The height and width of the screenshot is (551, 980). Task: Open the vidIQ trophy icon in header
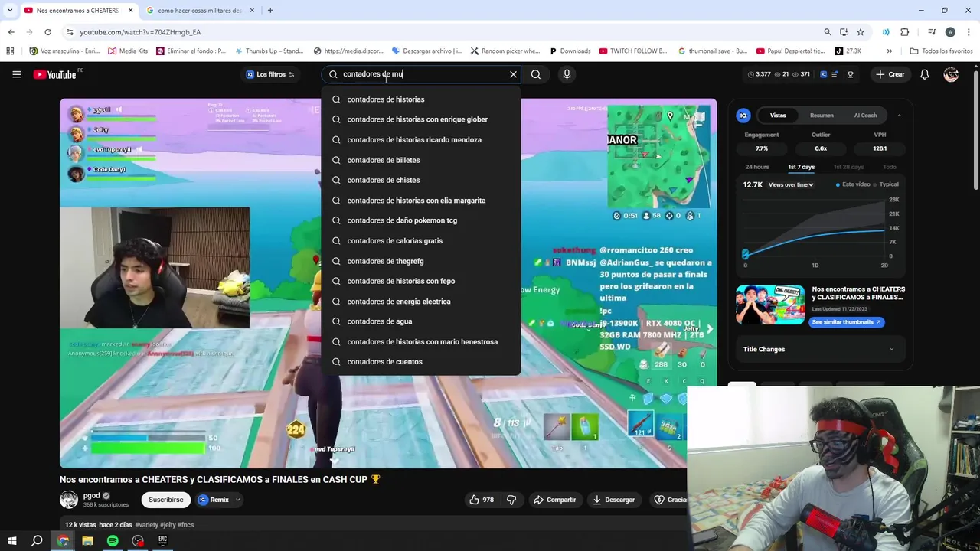pos(850,74)
